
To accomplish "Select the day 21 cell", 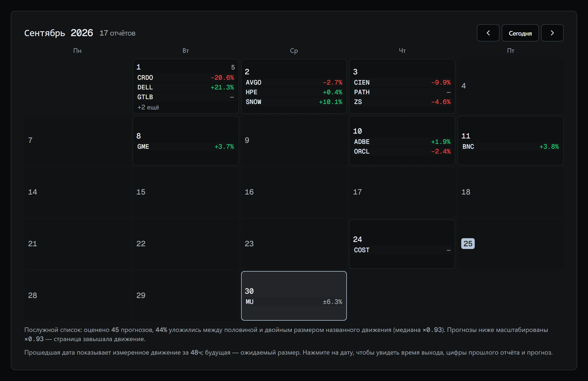I will [x=77, y=244].
